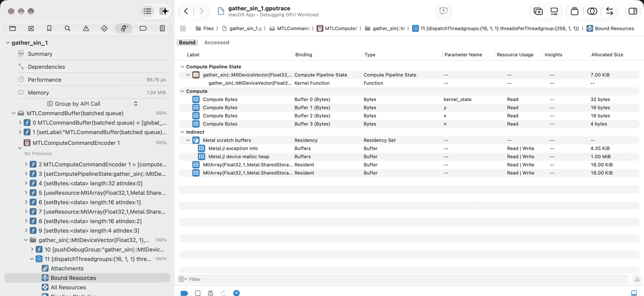The height and width of the screenshot is (296, 644).
Task: Collapse the gather_sin_1 root tree node
Action: click(8, 43)
